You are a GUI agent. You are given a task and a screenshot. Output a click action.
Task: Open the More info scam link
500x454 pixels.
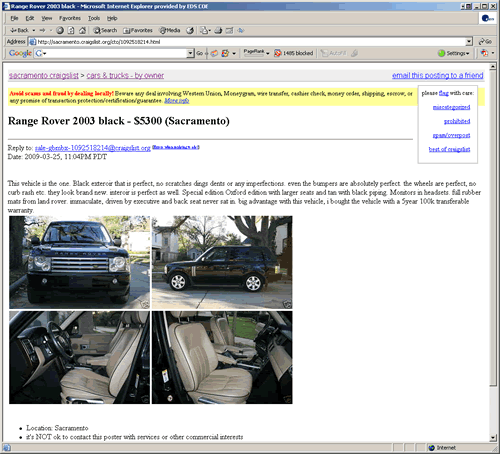(177, 100)
